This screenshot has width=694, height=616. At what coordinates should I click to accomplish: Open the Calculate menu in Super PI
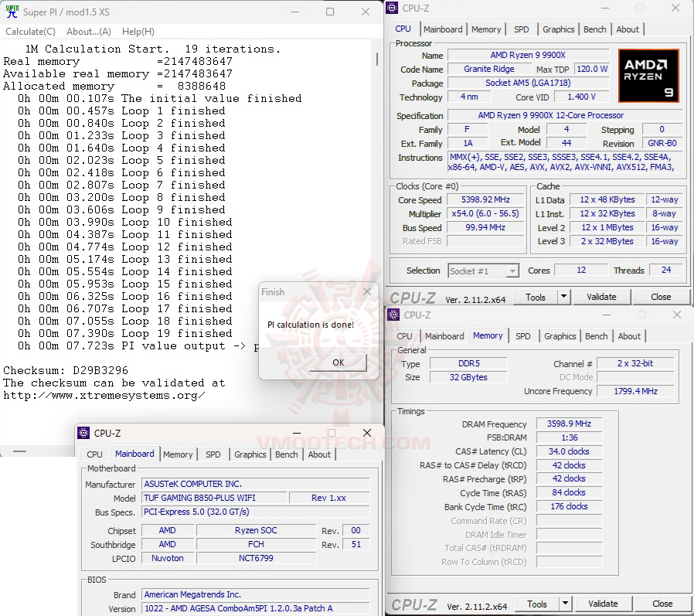(x=29, y=31)
